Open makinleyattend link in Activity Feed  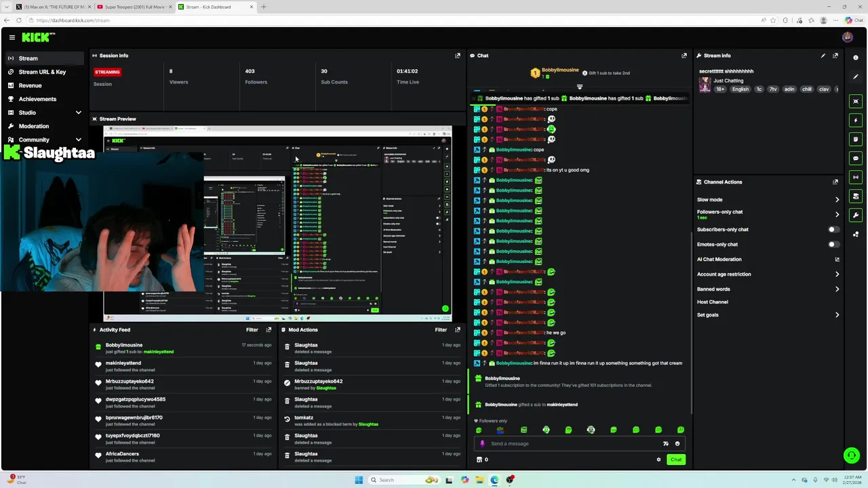(x=159, y=352)
